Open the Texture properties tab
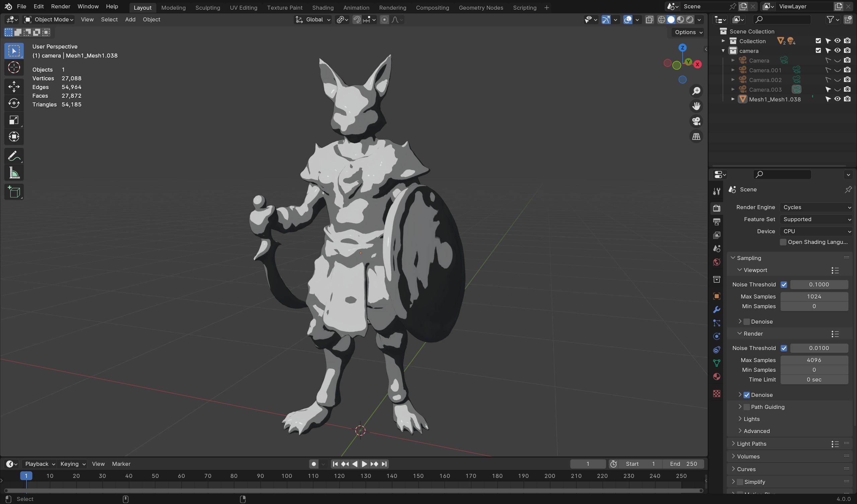The width and height of the screenshot is (857, 504). click(716, 394)
